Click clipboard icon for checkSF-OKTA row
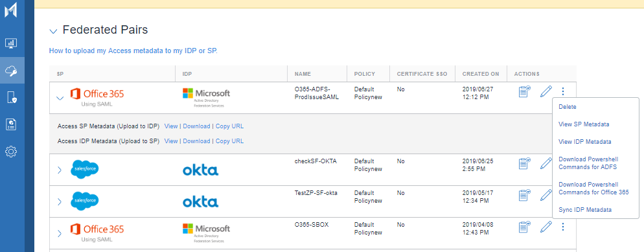 coord(524,163)
